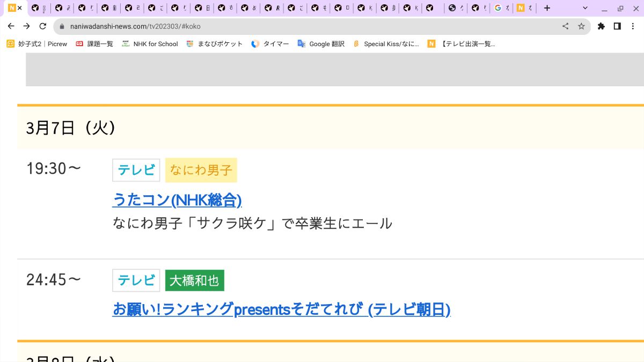
Task: Bookmark this page with the star icon
Action: 581,26
